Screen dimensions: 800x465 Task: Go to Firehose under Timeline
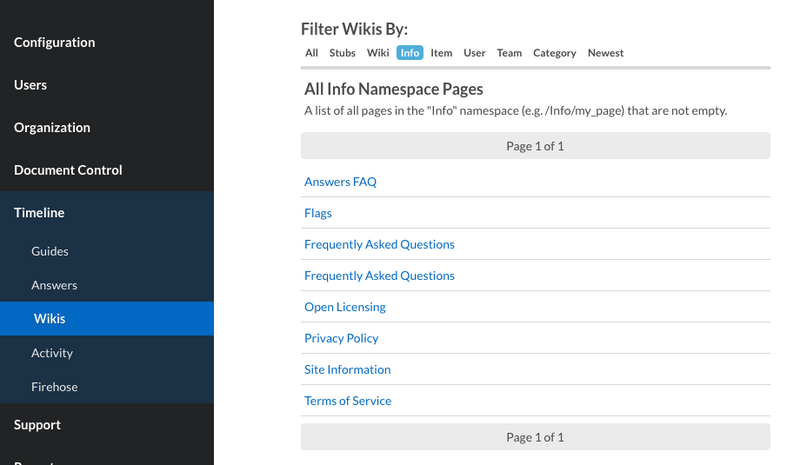point(55,387)
